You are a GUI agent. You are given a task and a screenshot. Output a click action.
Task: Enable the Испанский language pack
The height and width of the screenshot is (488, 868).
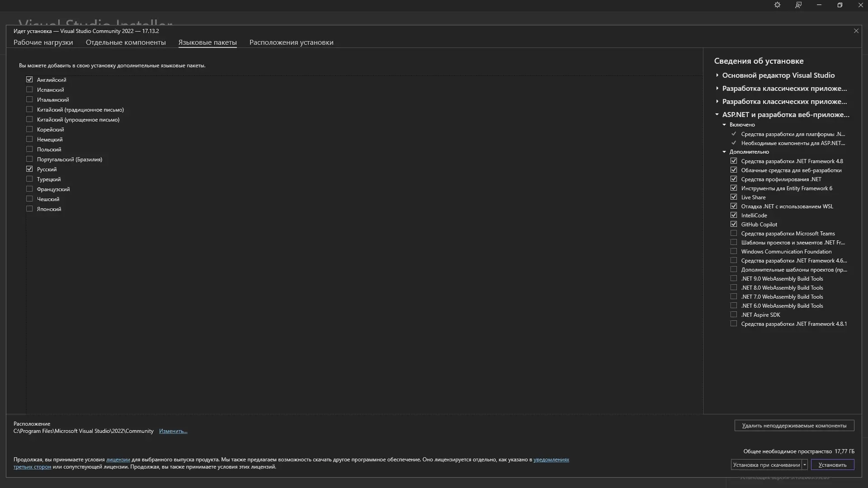(29, 89)
